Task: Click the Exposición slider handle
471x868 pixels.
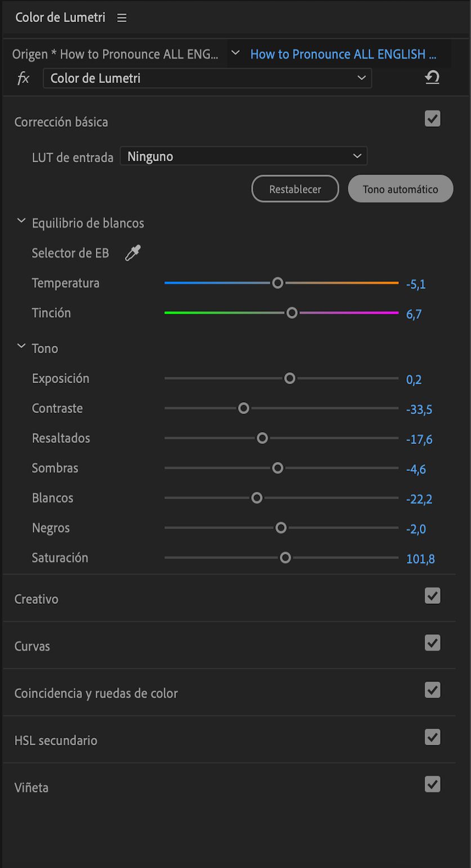Action: pyautogui.click(x=290, y=378)
